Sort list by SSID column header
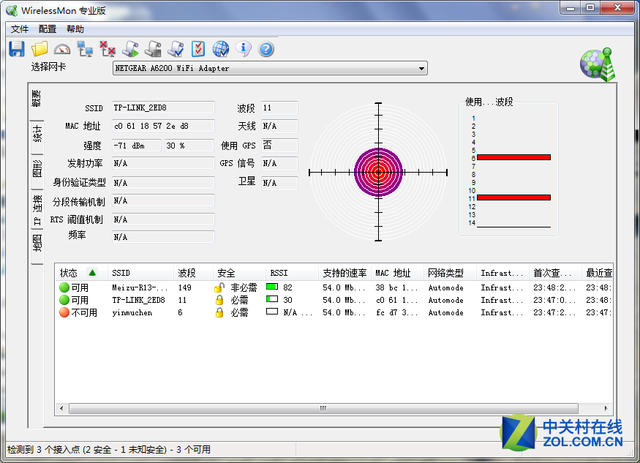The height and width of the screenshot is (463, 640). (141, 273)
